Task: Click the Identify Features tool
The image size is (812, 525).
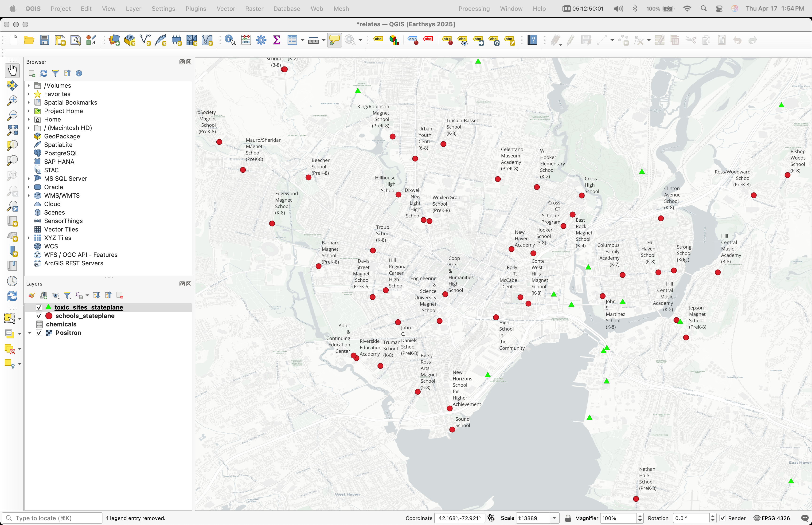Action: tap(230, 40)
